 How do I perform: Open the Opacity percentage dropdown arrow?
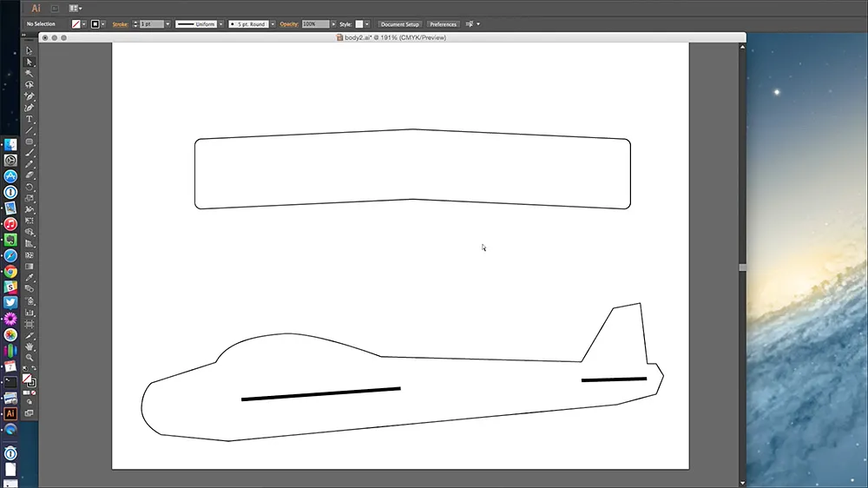coord(335,24)
